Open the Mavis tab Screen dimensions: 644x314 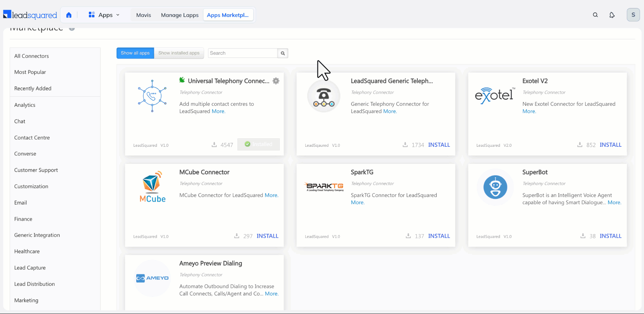[144, 15]
